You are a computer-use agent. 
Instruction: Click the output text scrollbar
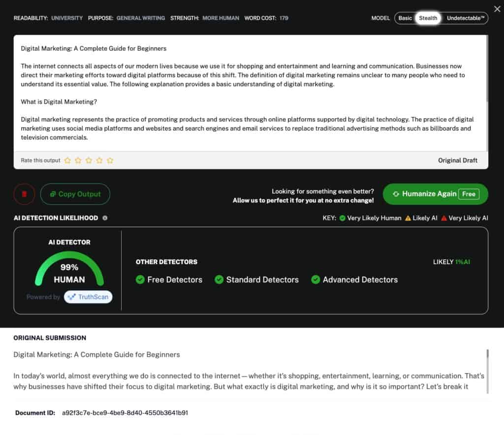(x=487, y=69)
